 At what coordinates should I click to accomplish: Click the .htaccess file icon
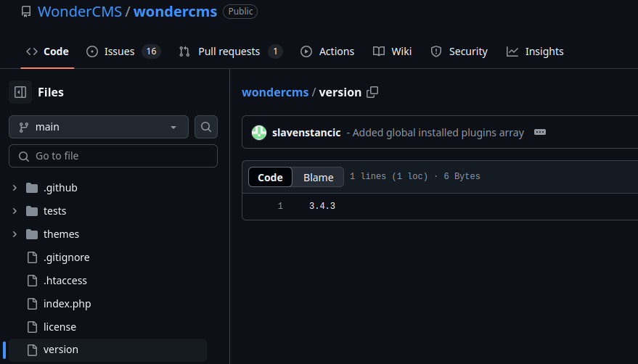tap(32, 281)
